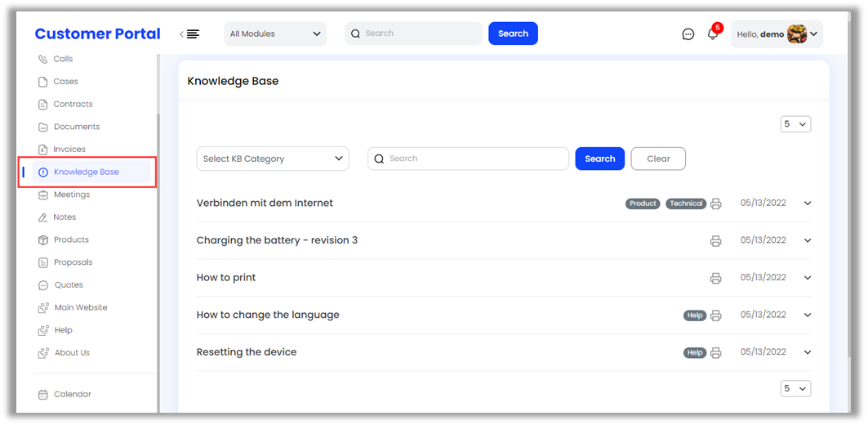Click the Technical tag on first article
This screenshot has width=868, height=425.
coord(686,204)
